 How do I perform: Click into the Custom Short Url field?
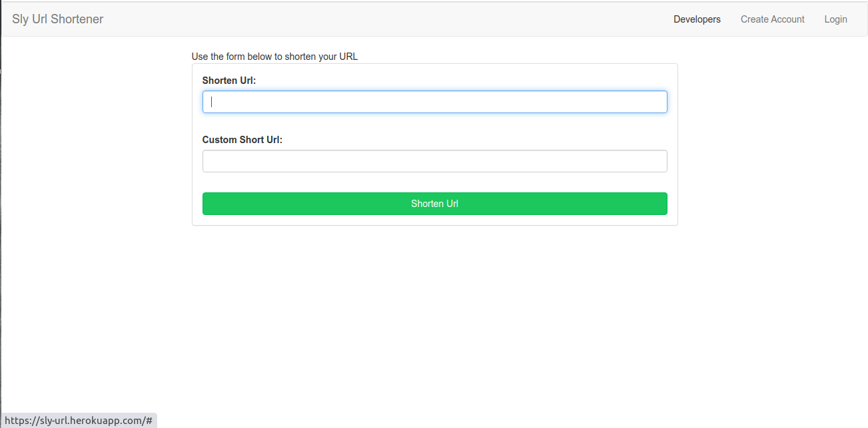(x=434, y=161)
